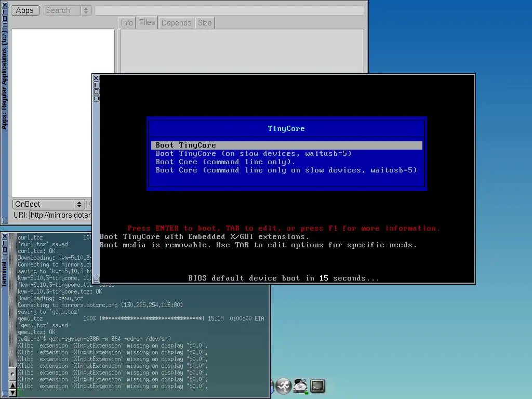Click the Terminal scrollbar up arrow
Viewport: 532px width, 399px height.
pyautogui.click(x=12, y=385)
